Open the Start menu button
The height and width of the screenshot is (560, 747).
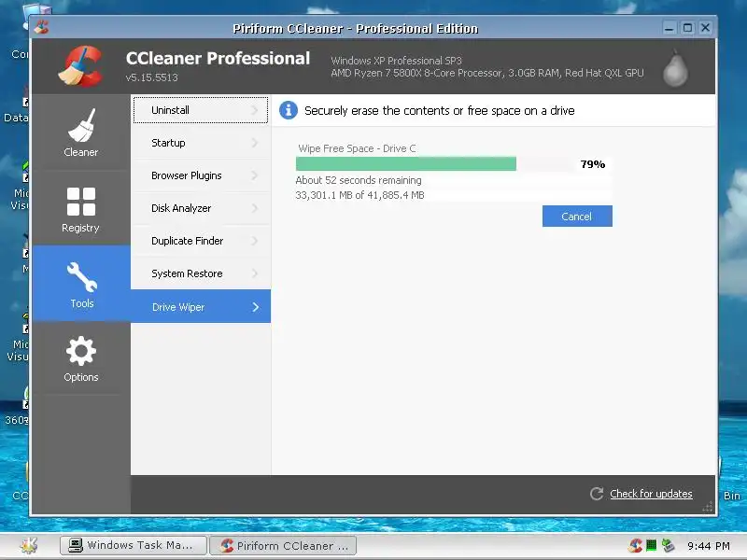[x=29, y=545]
